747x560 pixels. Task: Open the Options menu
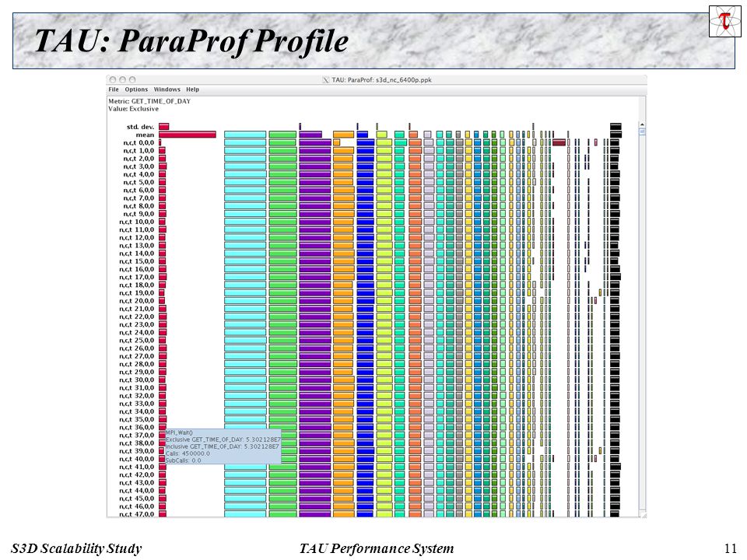coord(136,89)
